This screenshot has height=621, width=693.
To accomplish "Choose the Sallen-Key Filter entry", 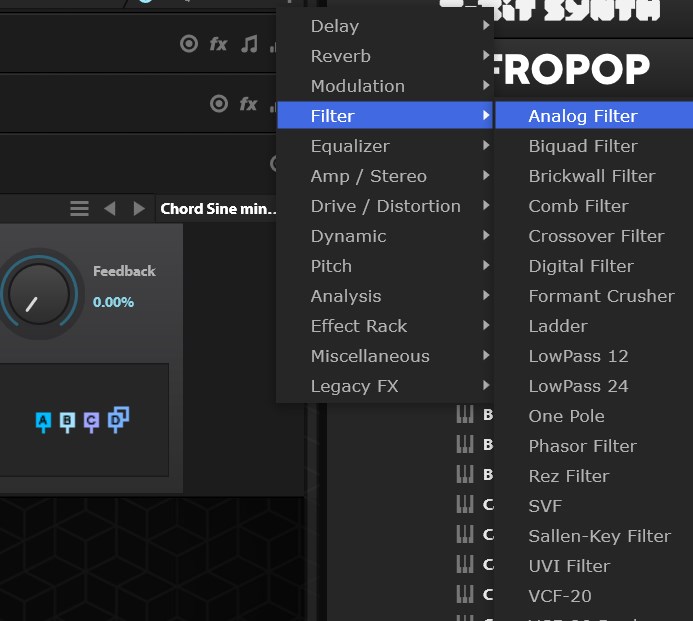I will click(599, 536).
